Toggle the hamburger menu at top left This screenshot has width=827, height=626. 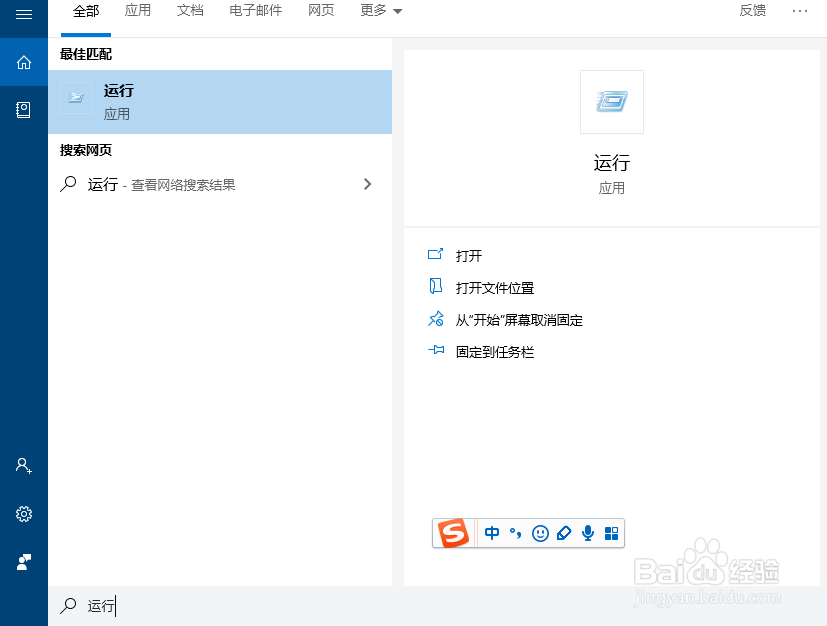pyautogui.click(x=23, y=15)
